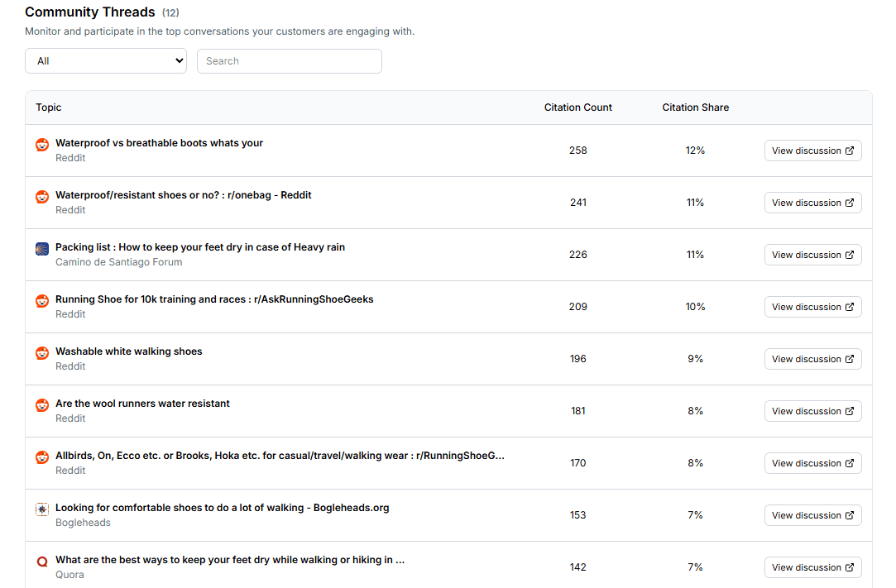This screenshot has height=588, width=896.
Task: Click the Quora icon on the feet dry thread
Action: (x=41, y=562)
